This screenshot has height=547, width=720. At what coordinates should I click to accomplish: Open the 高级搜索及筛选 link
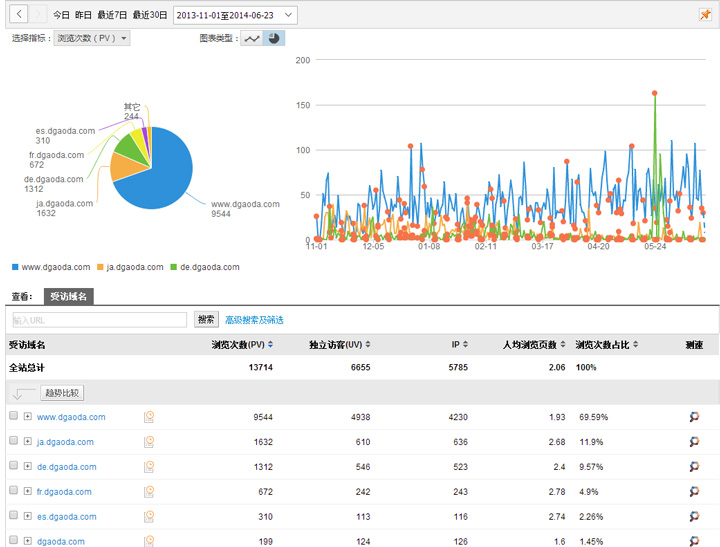pos(254,320)
